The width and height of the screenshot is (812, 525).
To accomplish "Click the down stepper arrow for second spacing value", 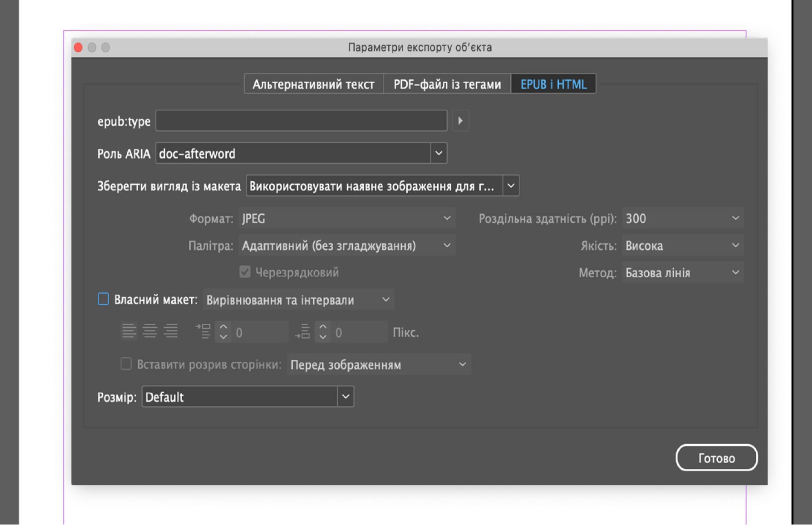I will [x=323, y=337].
